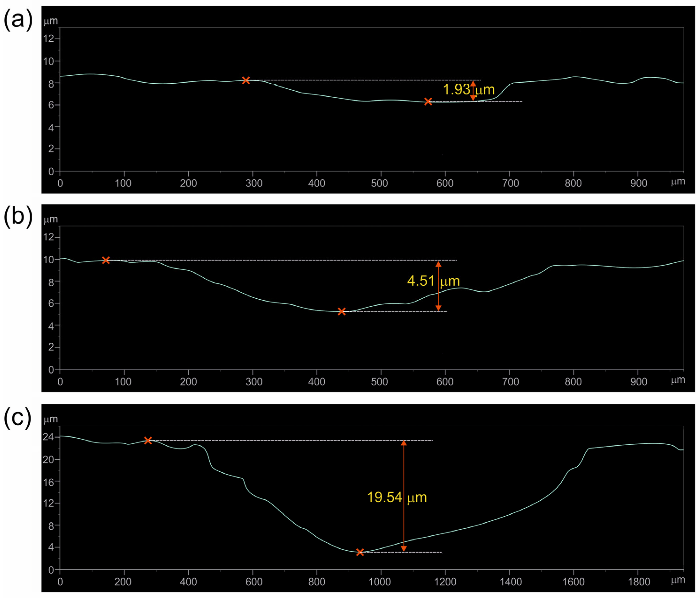Click the red double arrow in panel (a)
The width and height of the screenshot is (700, 598).
click(x=473, y=91)
